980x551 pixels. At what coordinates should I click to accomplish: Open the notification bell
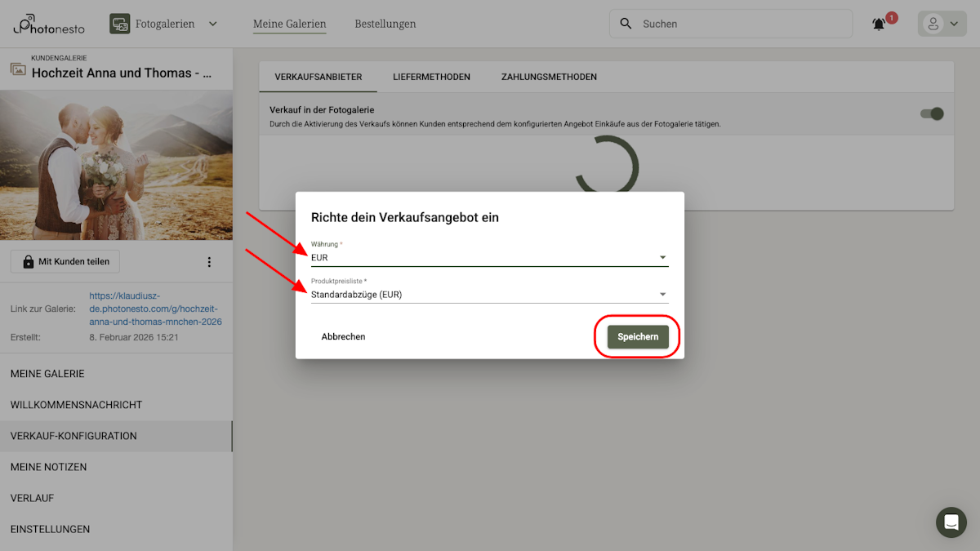pos(878,24)
